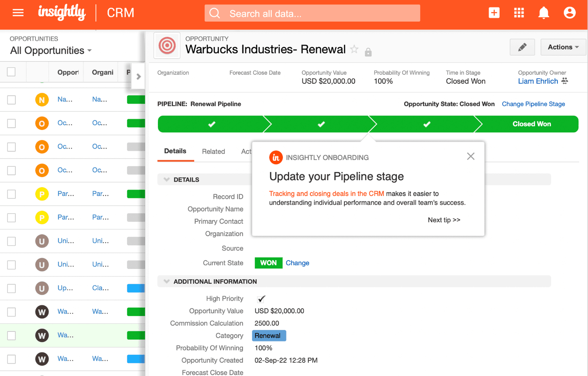Click the U avatar in Up... row
Image resolution: width=588 pixels, height=376 pixels.
pyautogui.click(x=42, y=288)
